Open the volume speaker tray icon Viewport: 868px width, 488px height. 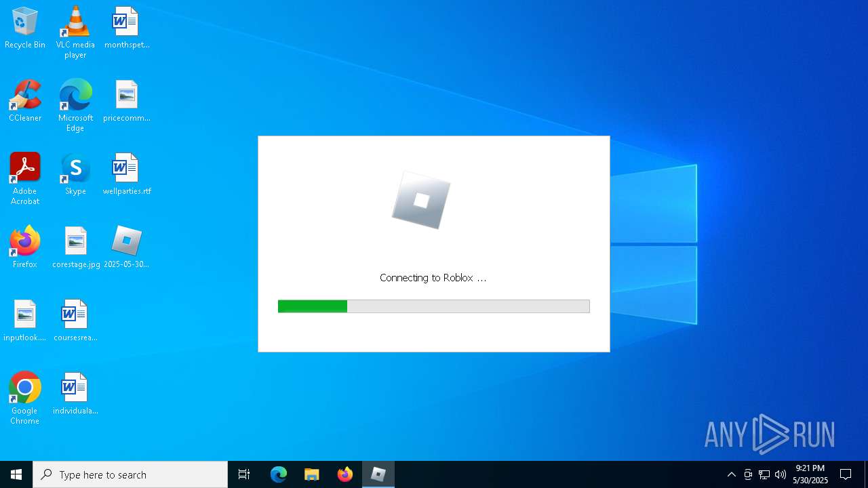tap(781, 474)
